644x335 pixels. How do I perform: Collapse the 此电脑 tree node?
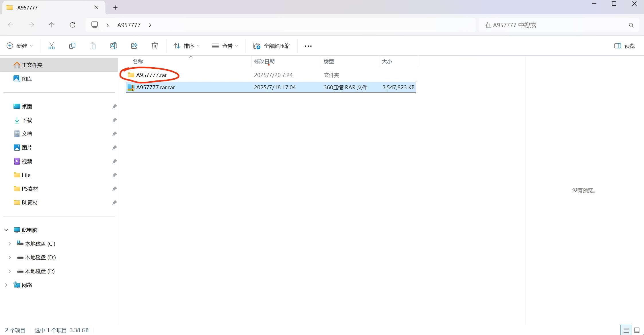(6, 230)
